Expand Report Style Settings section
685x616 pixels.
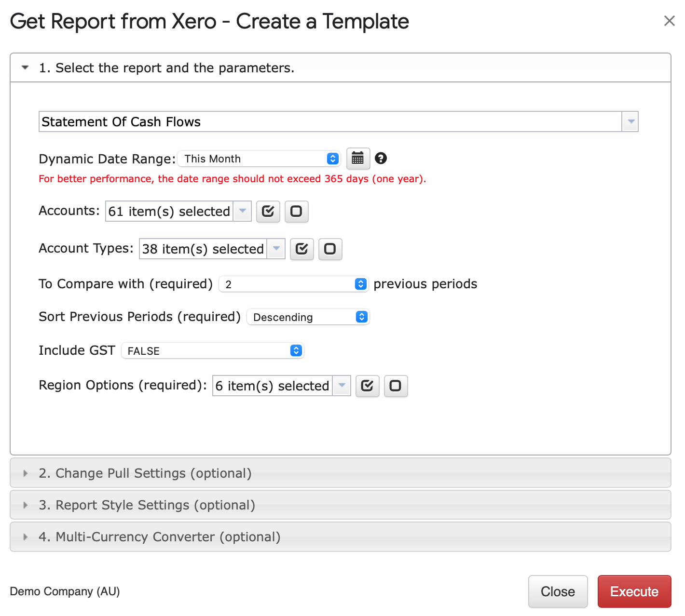point(340,505)
